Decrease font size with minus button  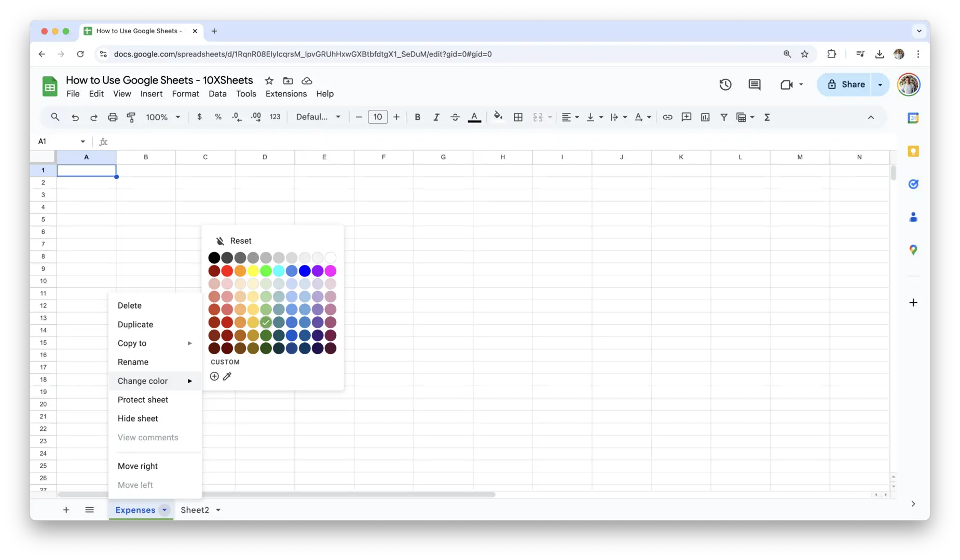click(x=359, y=117)
